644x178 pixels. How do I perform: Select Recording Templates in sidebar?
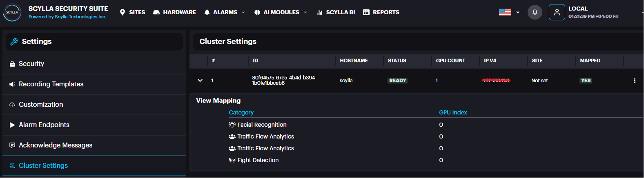click(51, 84)
